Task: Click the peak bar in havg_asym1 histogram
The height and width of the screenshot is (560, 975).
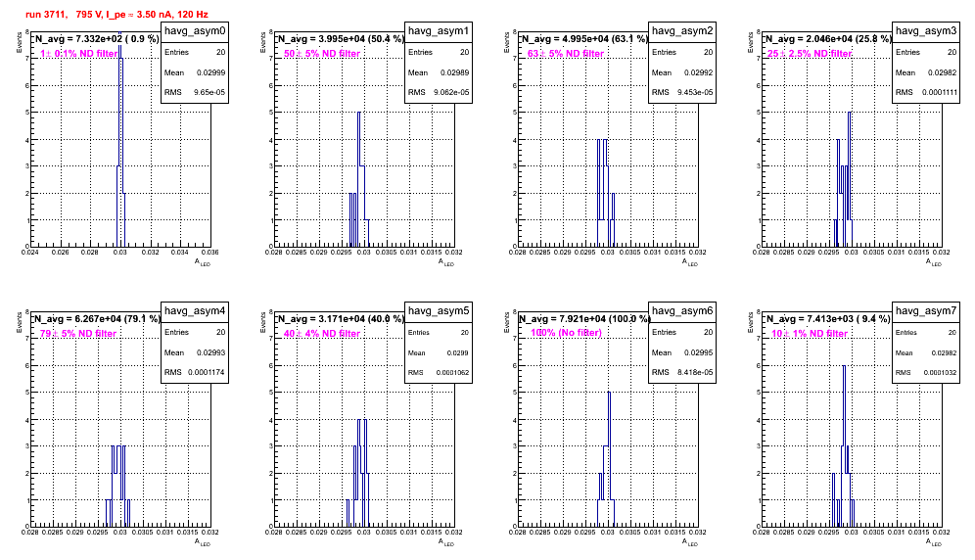Action: coord(359,179)
